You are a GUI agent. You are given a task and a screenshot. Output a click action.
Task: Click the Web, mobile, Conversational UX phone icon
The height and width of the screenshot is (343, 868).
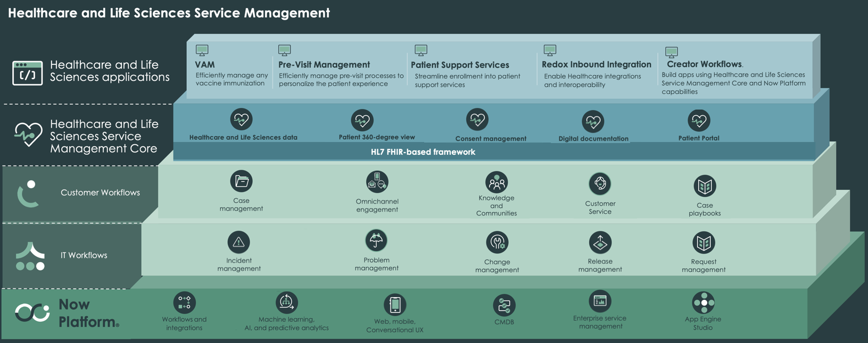pos(395,305)
